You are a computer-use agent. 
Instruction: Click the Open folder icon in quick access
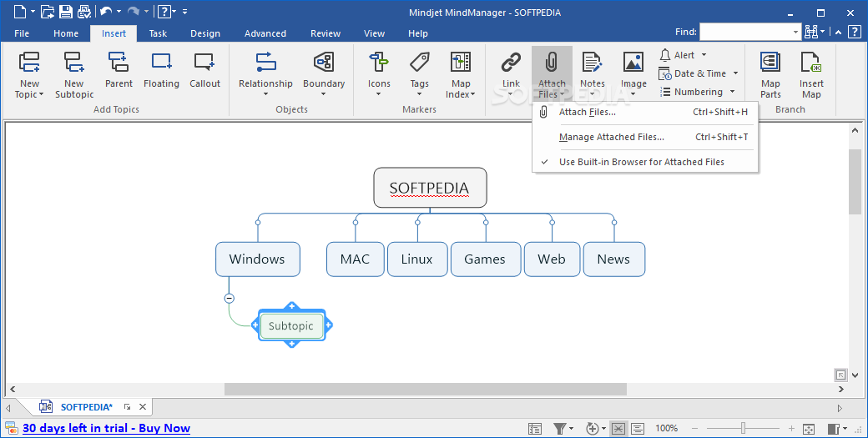click(48, 11)
